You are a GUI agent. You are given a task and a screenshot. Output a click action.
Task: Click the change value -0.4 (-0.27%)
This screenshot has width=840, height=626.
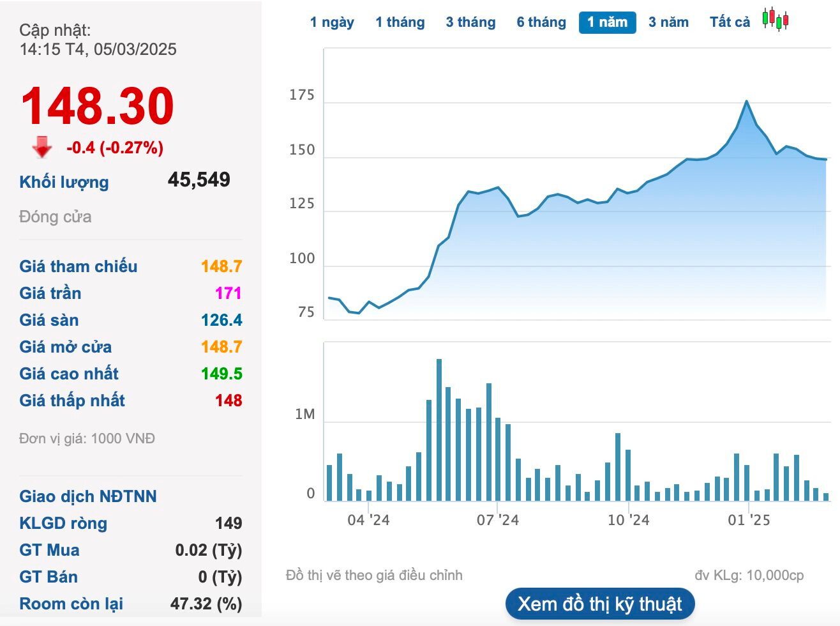tap(115, 148)
